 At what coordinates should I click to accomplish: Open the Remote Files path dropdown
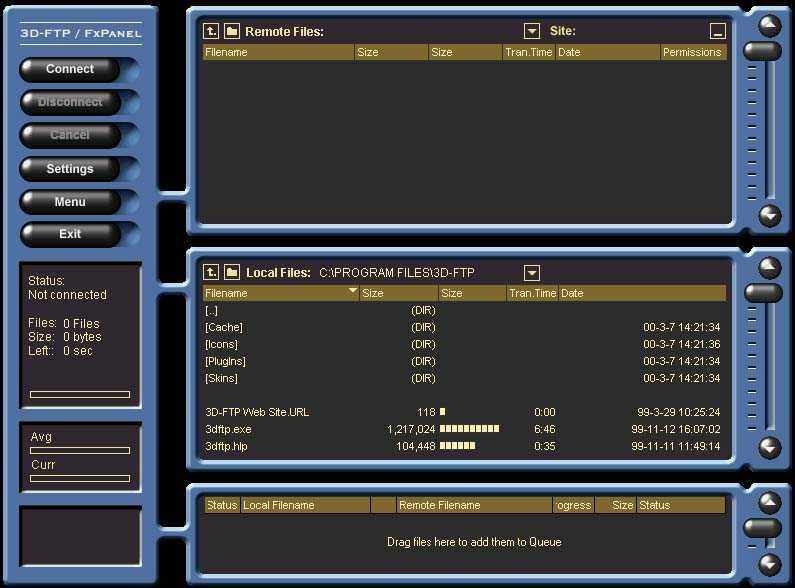(532, 32)
